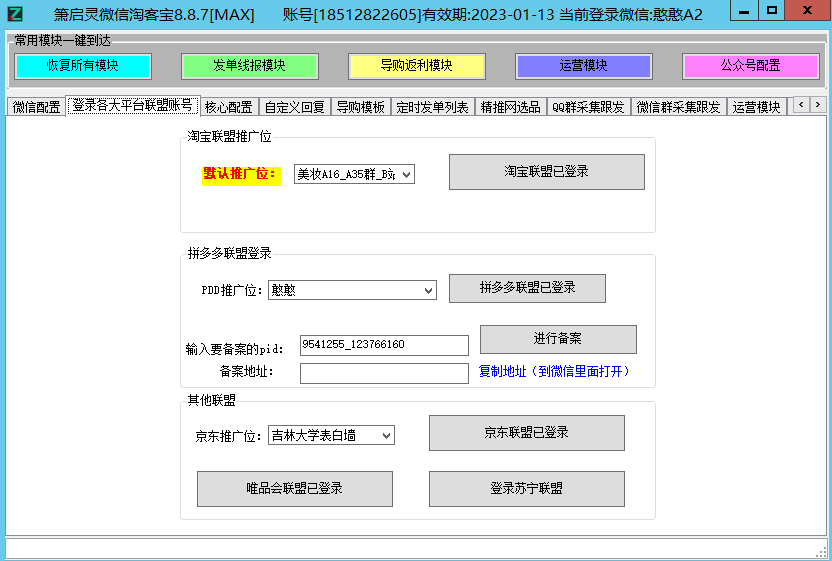Image resolution: width=832 pixels, height=561 pixels.
Task: Click the 复制地址（到微信里面打开） link
Action: [x=555, y=371]
